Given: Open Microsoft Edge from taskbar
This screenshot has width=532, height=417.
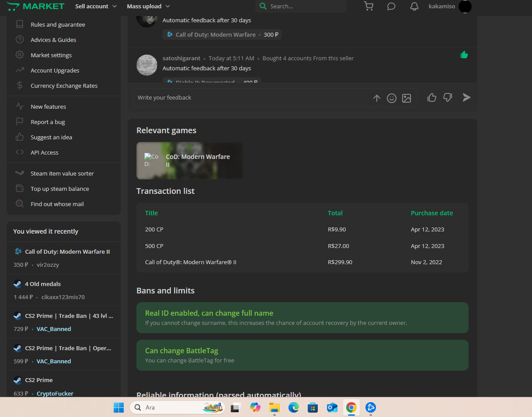Looking at the screenshot, I should [293, 407].
